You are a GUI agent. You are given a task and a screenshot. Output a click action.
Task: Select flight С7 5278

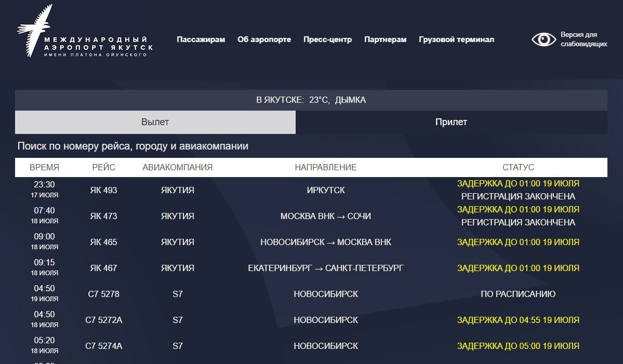coord(104,294)
